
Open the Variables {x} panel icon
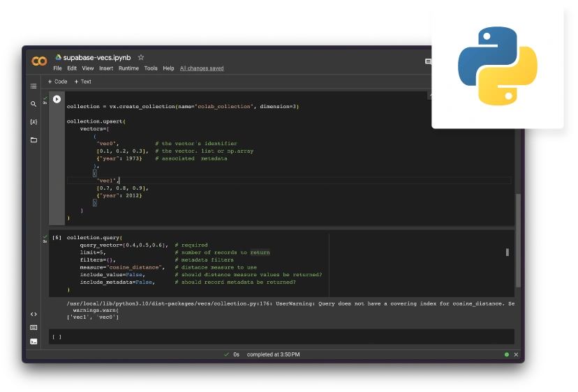34,121
